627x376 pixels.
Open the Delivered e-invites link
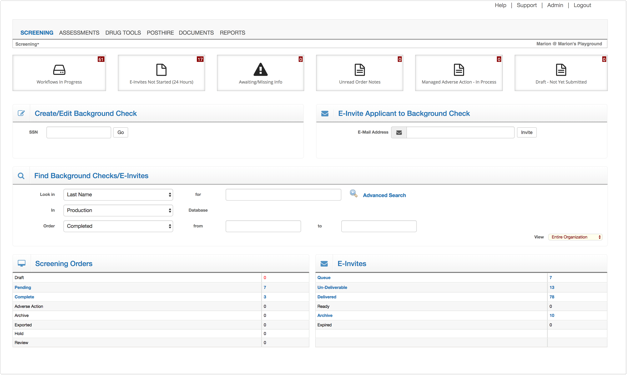(x=327, y=297)
